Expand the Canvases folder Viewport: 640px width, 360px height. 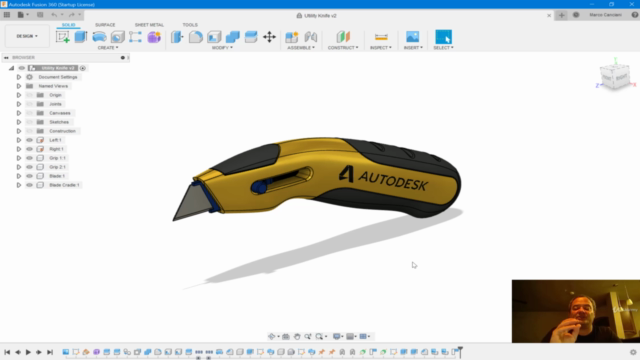pos(19,113)
